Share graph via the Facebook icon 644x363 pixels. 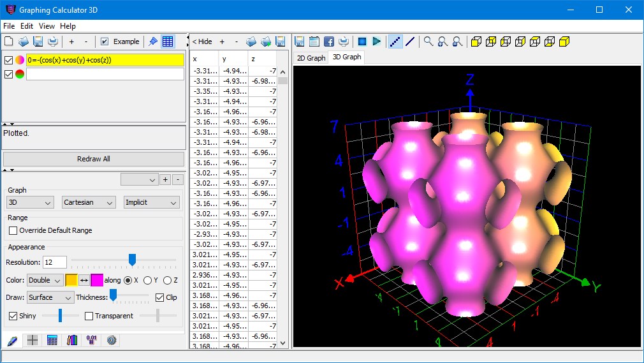pos(329,41)
